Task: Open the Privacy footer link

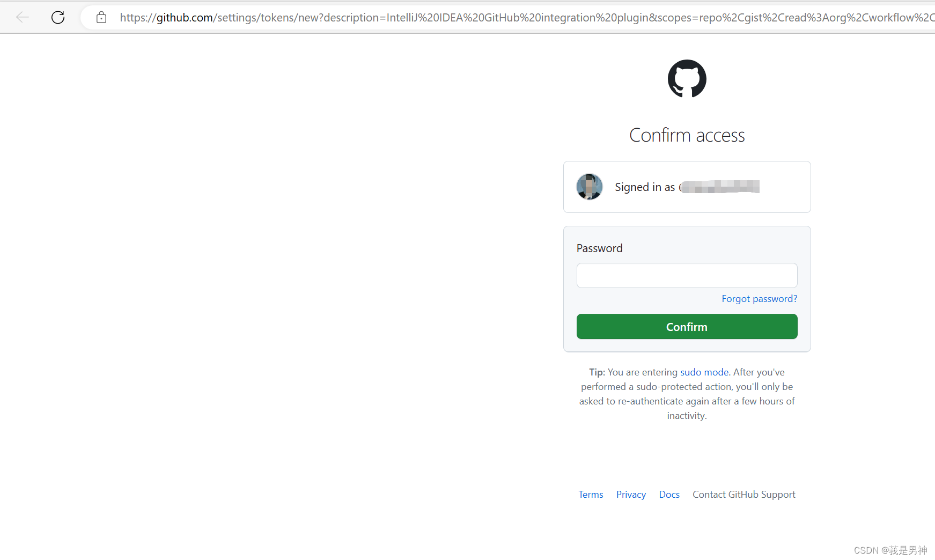Action: (631, 495)
